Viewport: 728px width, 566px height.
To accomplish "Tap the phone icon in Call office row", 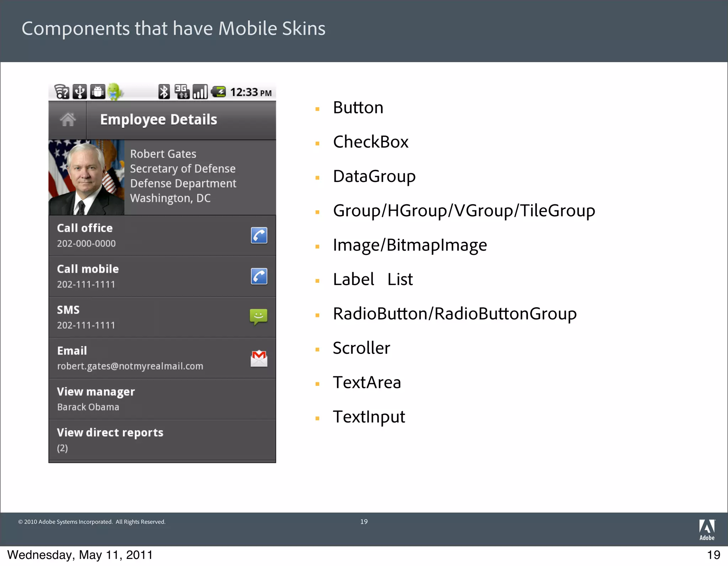I will [x=259, y=235].
